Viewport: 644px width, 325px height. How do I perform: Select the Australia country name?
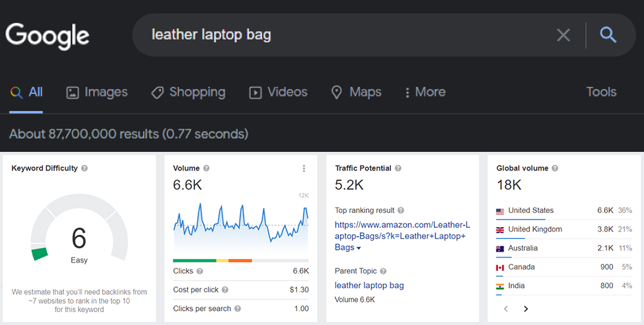(523, 248)
